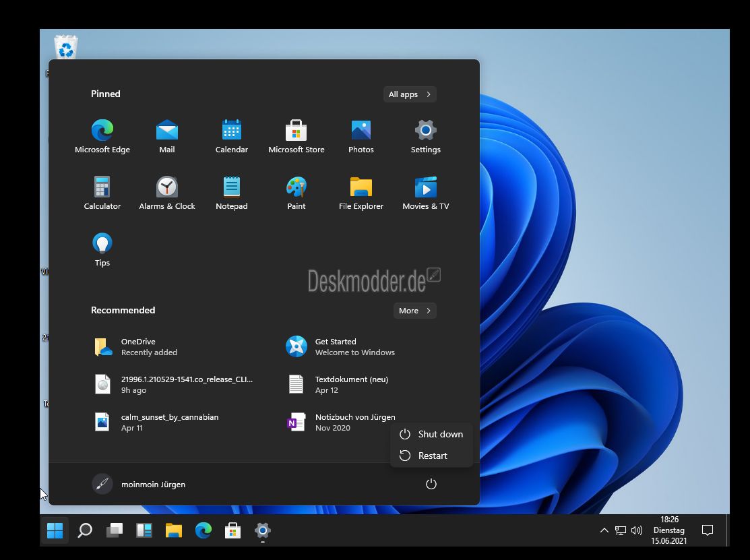Launch the Calculator app

tap(102, 193)
